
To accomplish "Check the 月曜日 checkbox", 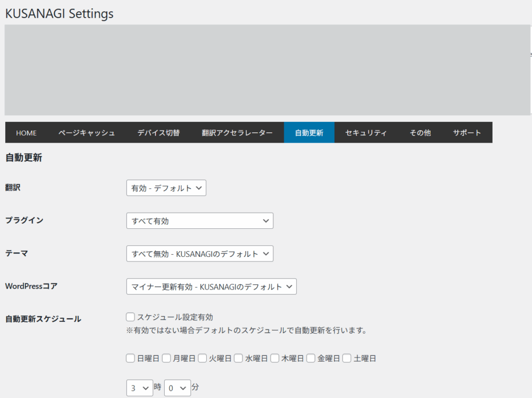I will [x=166, y=358].
